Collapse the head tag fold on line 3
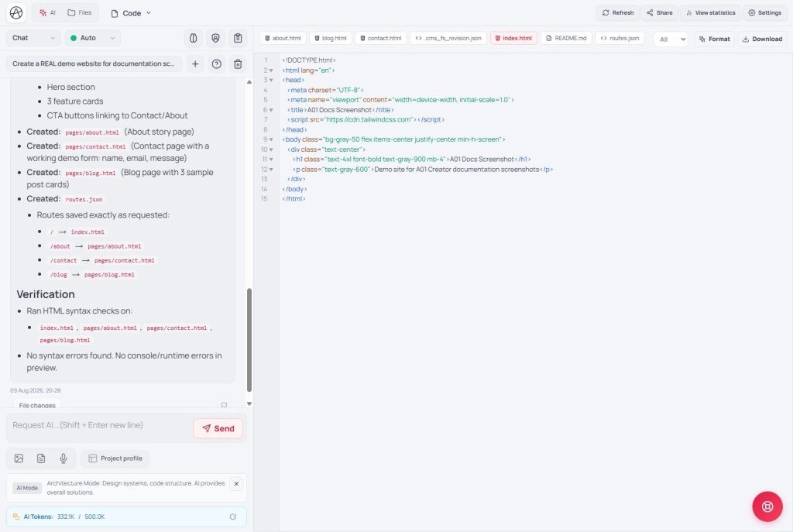The height and width of the screenshot is (532, 793). point(271,80)
